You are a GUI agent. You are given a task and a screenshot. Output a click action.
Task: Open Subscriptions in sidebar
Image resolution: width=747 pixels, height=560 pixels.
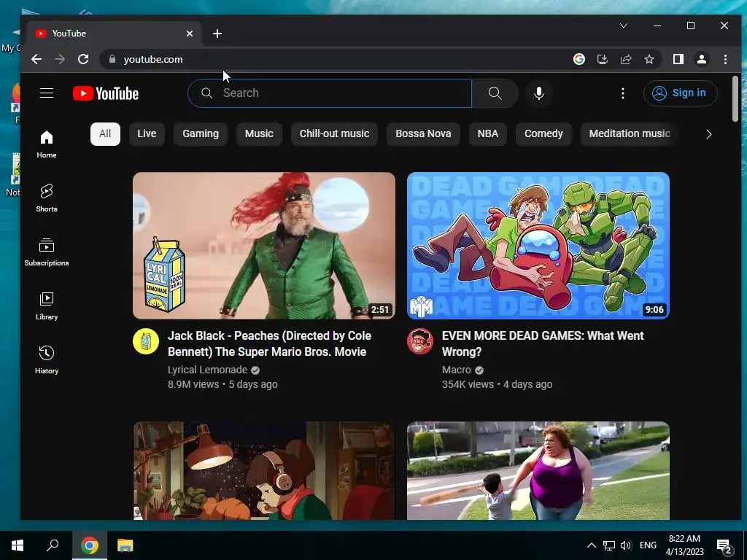click(x=46, y=252)
